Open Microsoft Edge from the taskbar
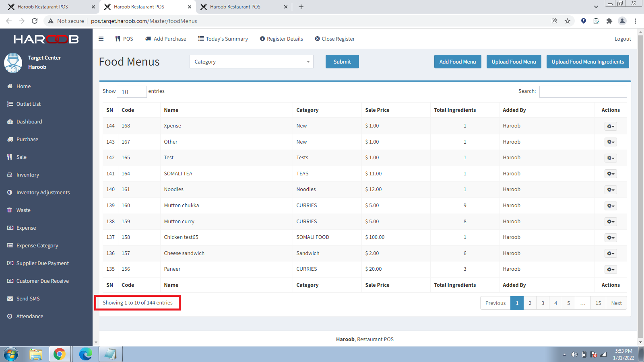Image resolution: width=644 pixels, height=362 pixels. pyautogui.click(x=85, y=354)
